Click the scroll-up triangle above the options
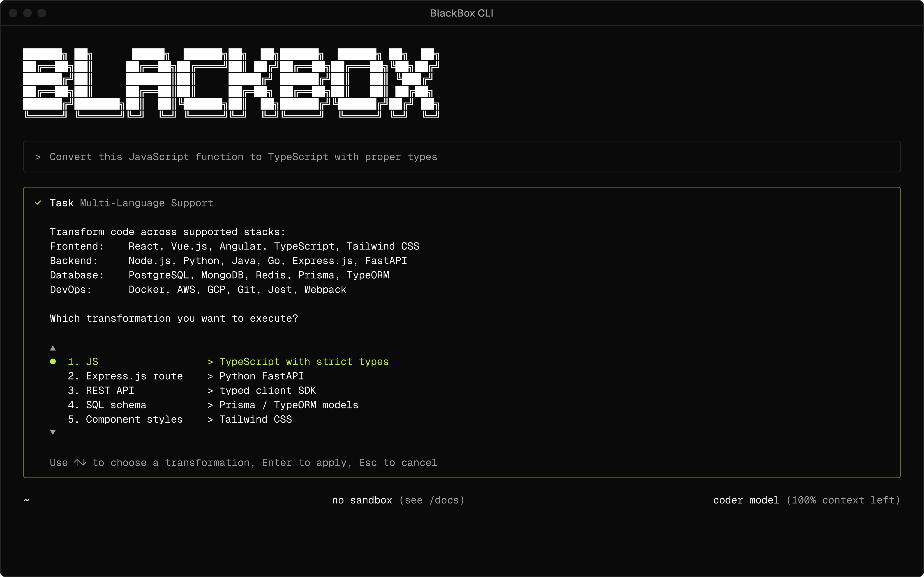 point(53,348)
